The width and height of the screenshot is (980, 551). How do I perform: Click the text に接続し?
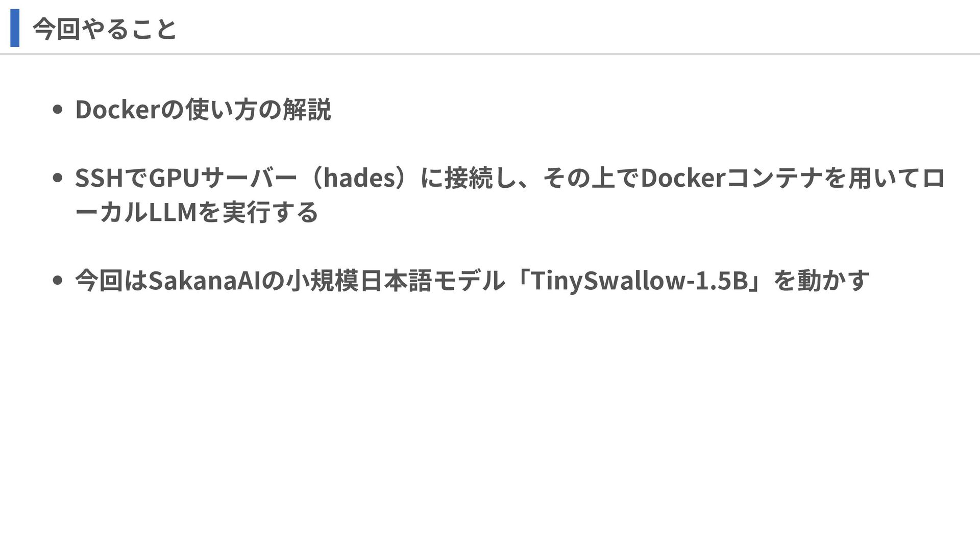(469, 178)
